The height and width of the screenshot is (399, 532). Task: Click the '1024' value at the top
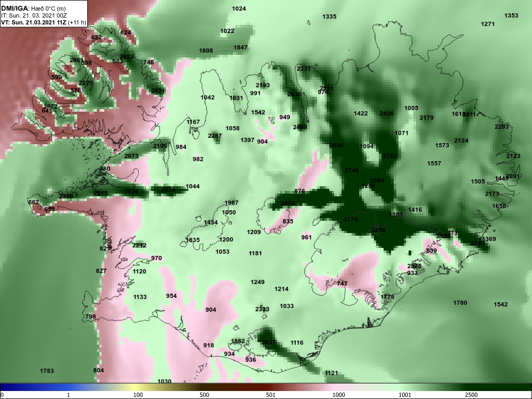pos(239,9)
